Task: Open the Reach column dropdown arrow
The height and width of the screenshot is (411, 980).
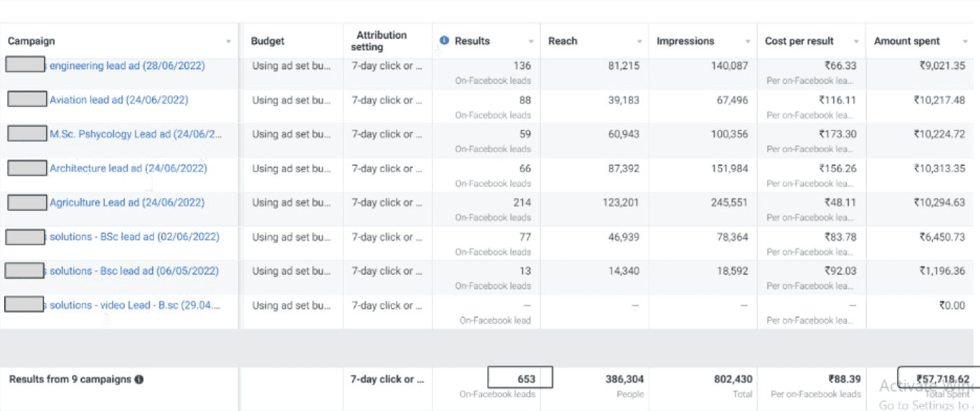Action: click(x=639, y=42)
